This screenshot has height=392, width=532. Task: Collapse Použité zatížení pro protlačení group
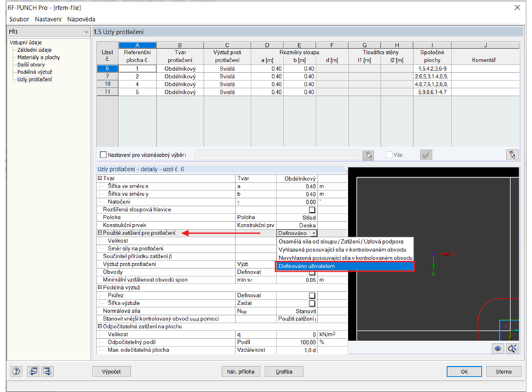[99, 233]
